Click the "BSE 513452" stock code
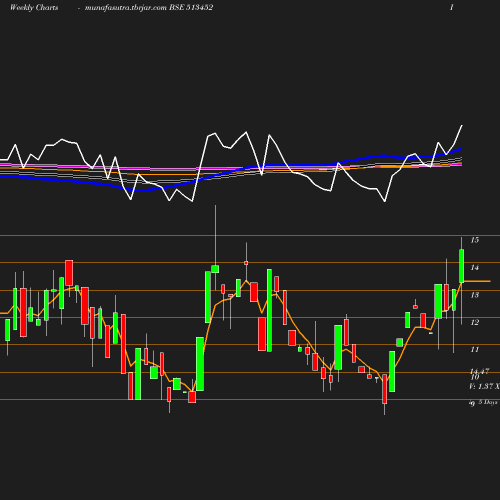 [x=191, y=7]
